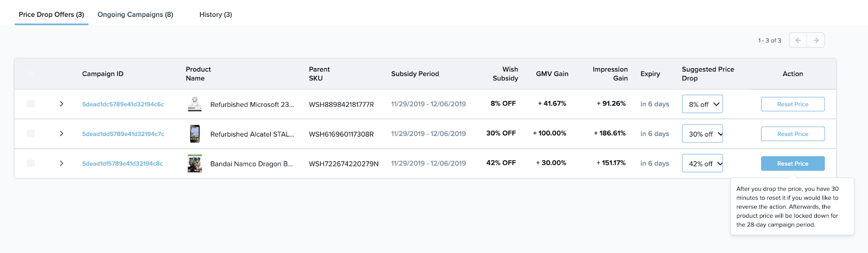Viewport: 868px width, 253px height.
Task: Switch to Ongoing Campaigns tab
Action: 135,15
